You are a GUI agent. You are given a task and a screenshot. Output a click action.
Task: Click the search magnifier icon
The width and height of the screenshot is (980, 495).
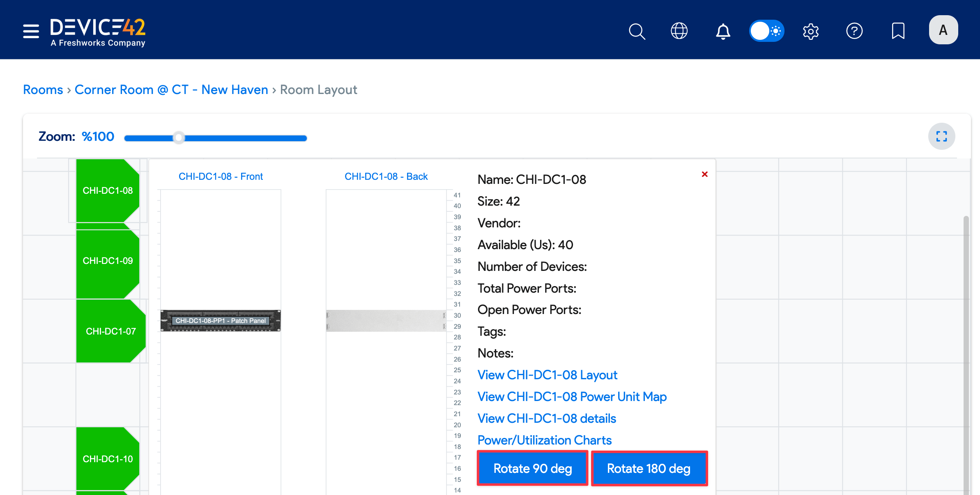coord(637,31)
